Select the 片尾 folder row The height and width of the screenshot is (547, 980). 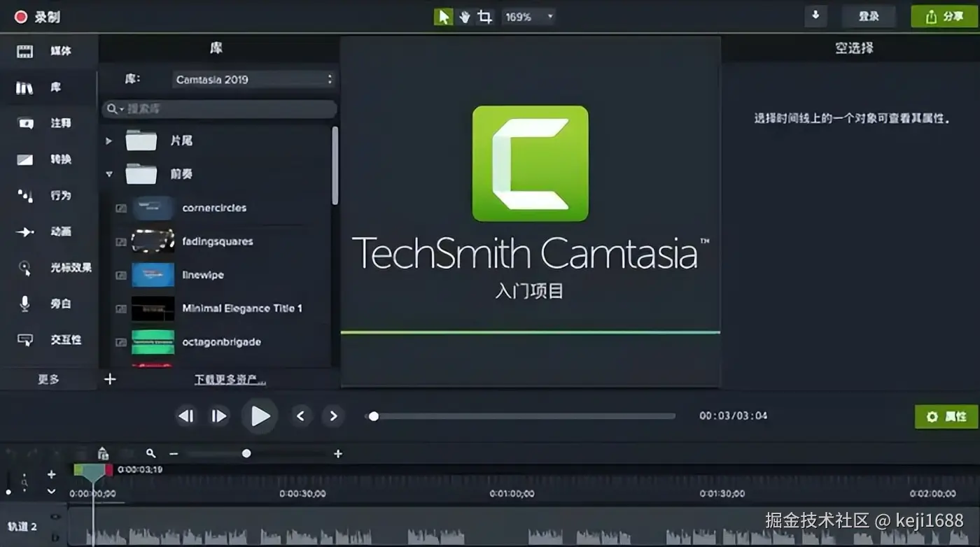[217, 141]
